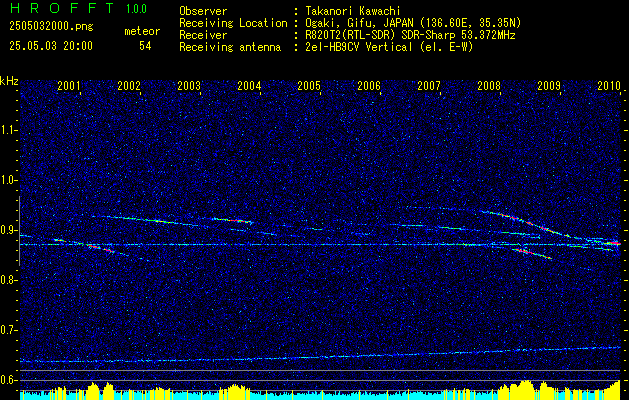Click the HROFFT title text
629x400 pixels.
pyautogui.click(x=62, y=8)
